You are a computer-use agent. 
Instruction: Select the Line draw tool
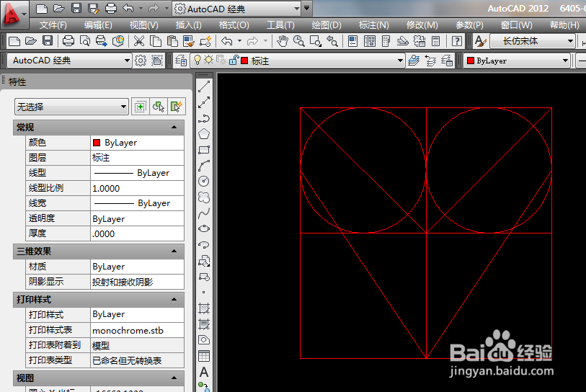click(204, 86)
